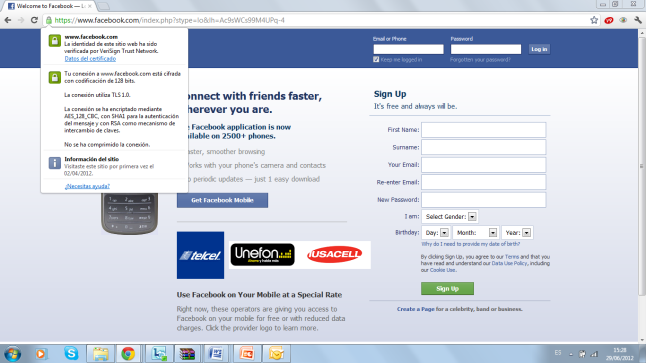Screen dimensions: 646x363
Task: Open the Datos del certificado link
Action: (x=90, y=59)
